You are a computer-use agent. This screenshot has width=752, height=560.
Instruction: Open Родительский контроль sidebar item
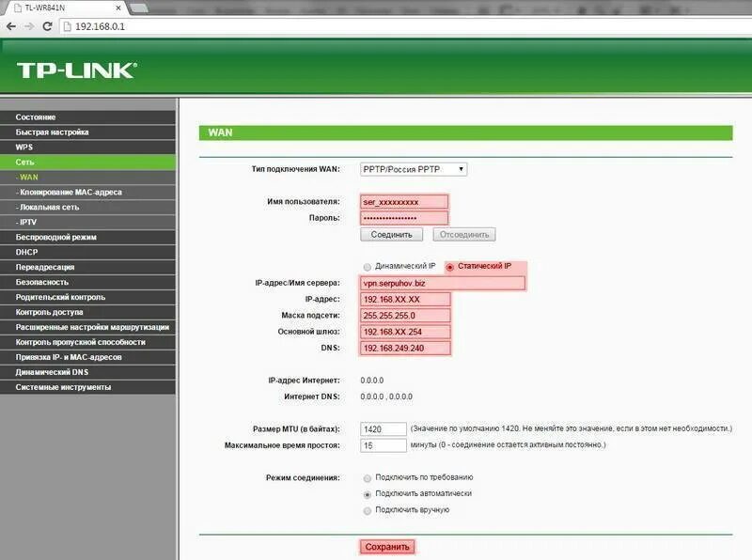coord(87,297)
